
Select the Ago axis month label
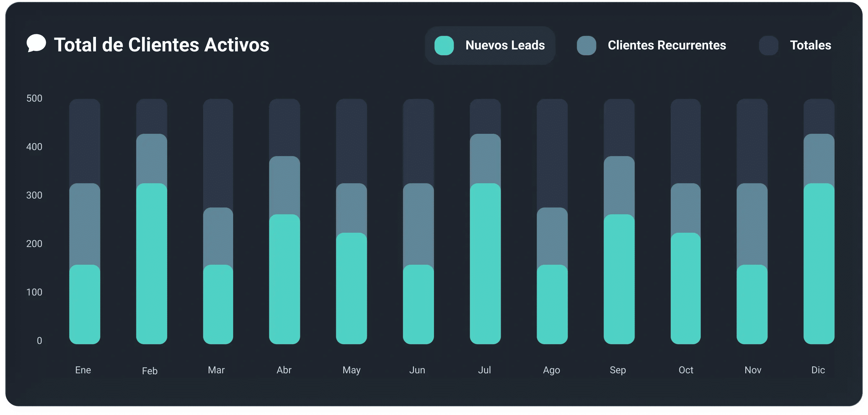(551, 370)
